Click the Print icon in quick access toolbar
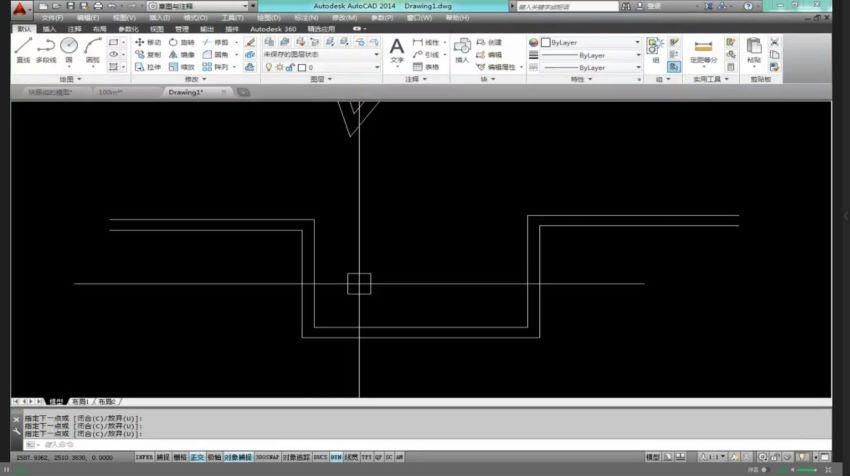 pos(98,6)
